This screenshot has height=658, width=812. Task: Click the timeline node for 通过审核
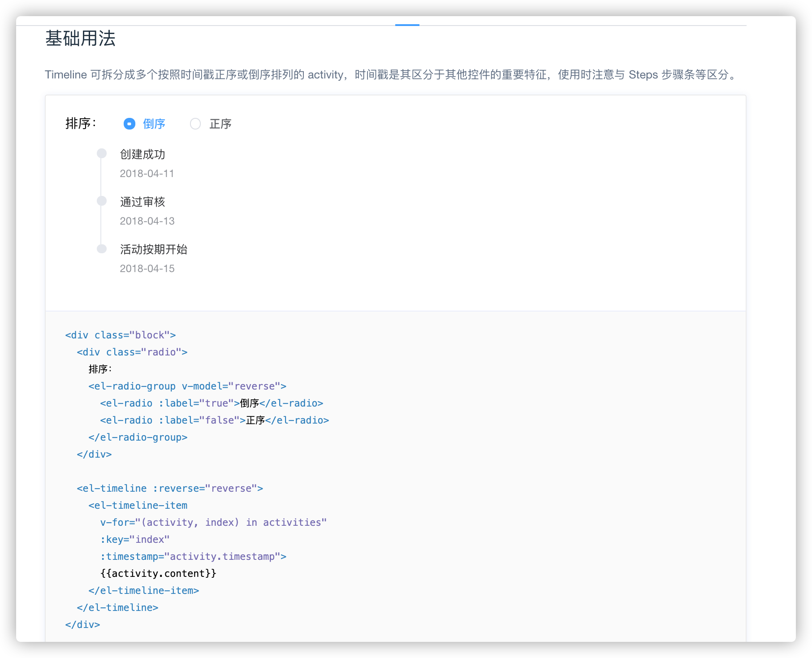pos(102,201)
